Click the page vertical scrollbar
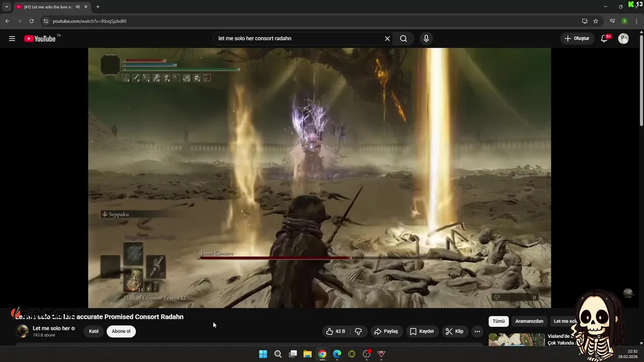644x362 pixels. pyautogui.click(x=641, y=78)
